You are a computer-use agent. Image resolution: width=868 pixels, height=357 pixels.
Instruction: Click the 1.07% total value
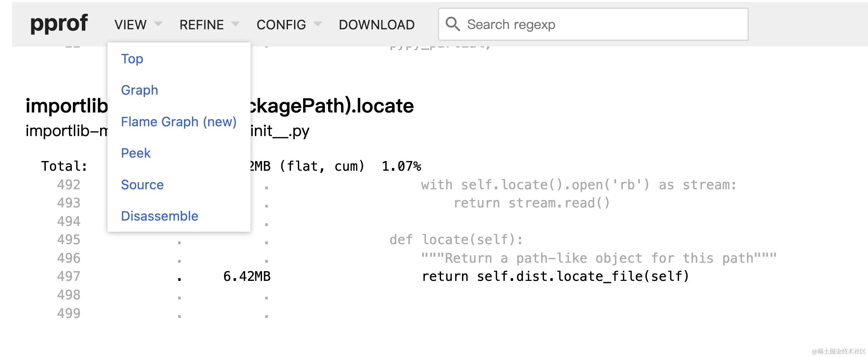[x=401, y=166]
